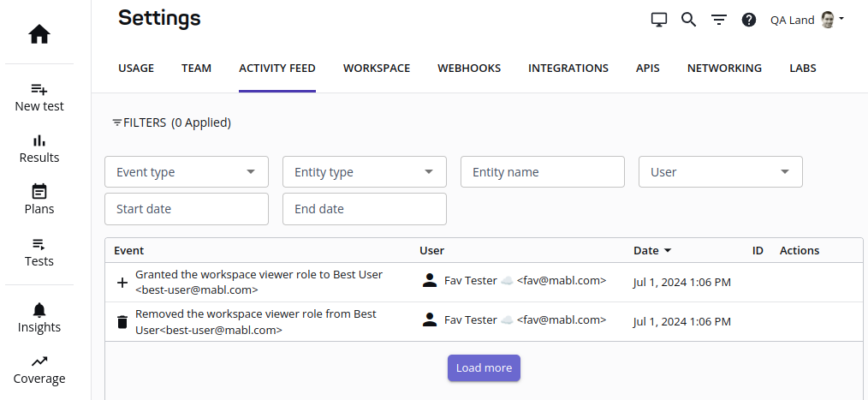Open QA Land account menu
Image resolution: width=868 pixels, height=400 pixels.
pos(807,20)
